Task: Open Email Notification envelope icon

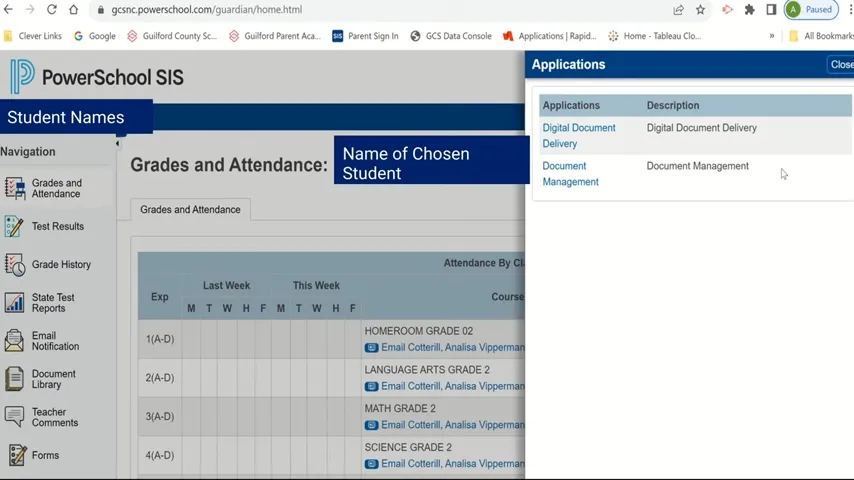Action: click(x=14, y=341)
